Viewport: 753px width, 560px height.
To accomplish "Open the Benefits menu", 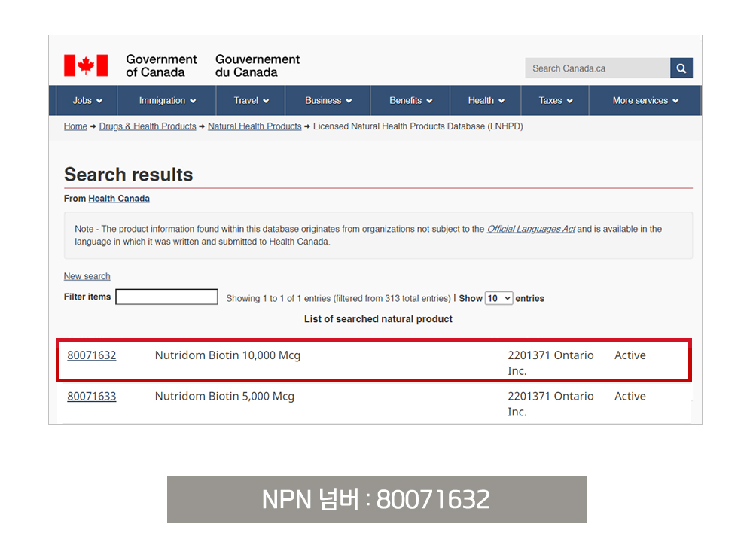I will [x=410, y=101].
